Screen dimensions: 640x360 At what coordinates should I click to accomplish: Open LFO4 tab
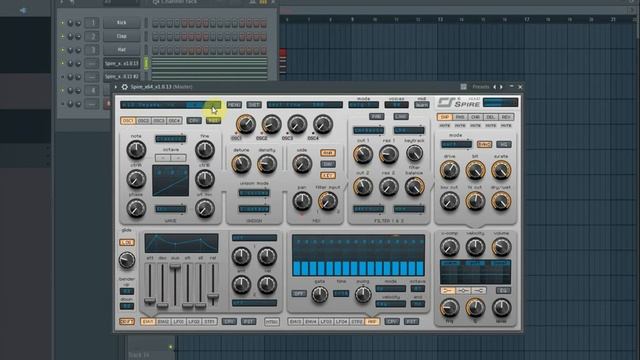tap(341, 322)
